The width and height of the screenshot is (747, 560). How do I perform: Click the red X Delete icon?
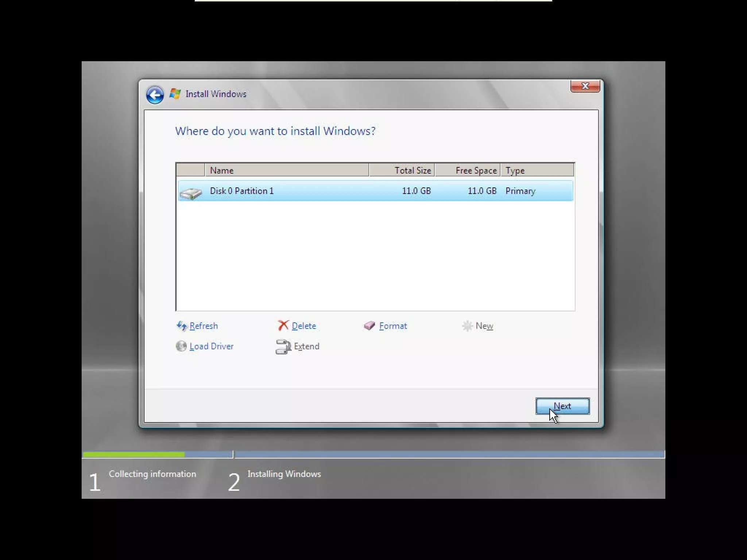283,325
